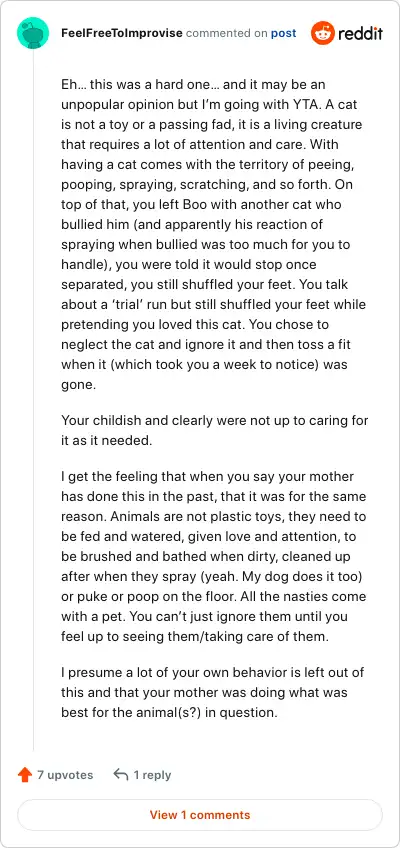This screenshot has height=848, width=400.
Task: Click the "reddit" wordmark
Action: point(361,34)
